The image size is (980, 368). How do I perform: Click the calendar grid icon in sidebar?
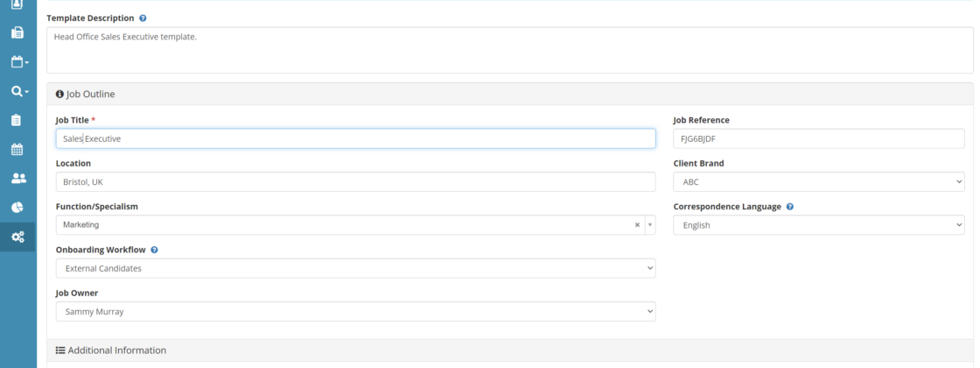click(x=17, y=149)
